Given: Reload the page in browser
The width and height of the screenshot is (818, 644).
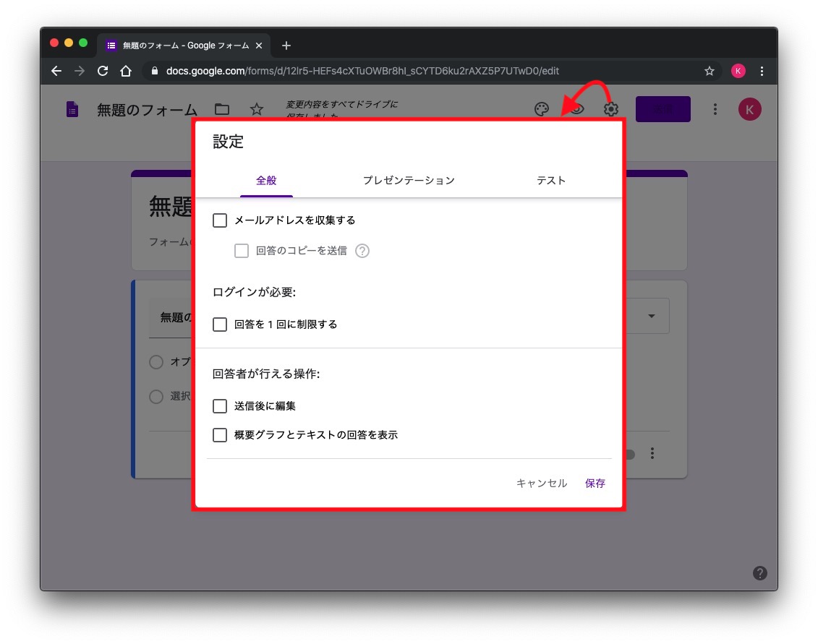Looking at the screenshot, I should pyautogui.click(x=103, y=71).
